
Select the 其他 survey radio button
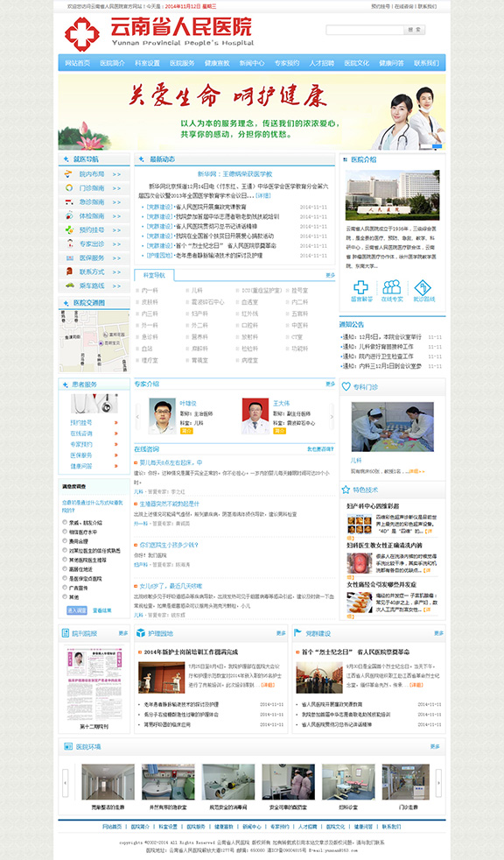click(x=65, y=596)
